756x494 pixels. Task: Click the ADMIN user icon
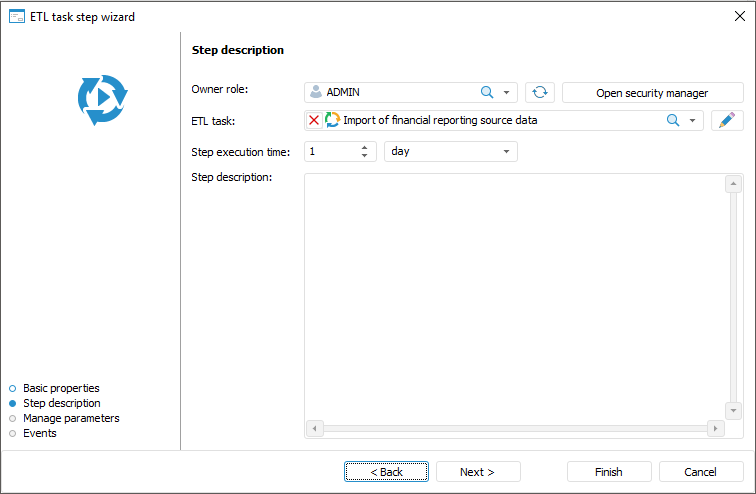[316, 93]
